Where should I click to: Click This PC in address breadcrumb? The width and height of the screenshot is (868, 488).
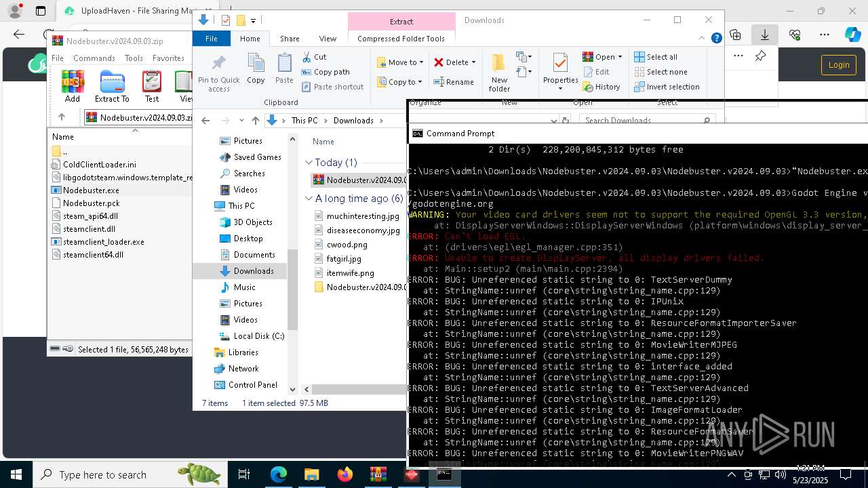(304, 121)
